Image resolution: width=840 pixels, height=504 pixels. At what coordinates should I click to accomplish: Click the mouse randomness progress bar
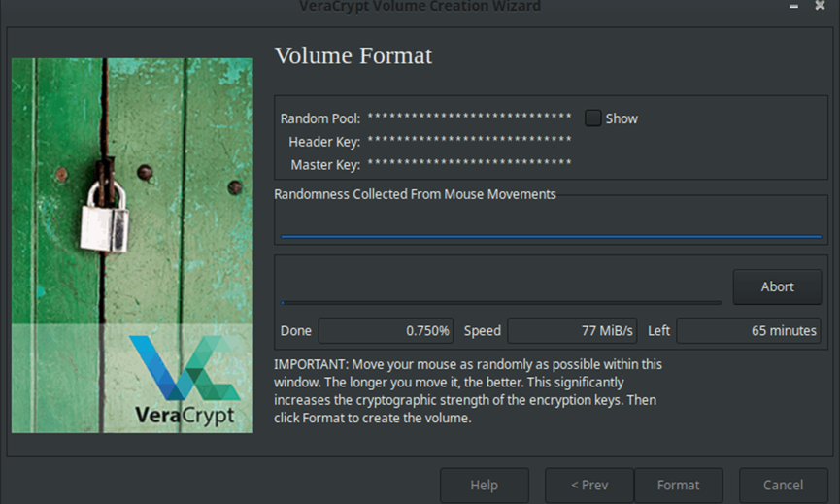click(551, 236)
